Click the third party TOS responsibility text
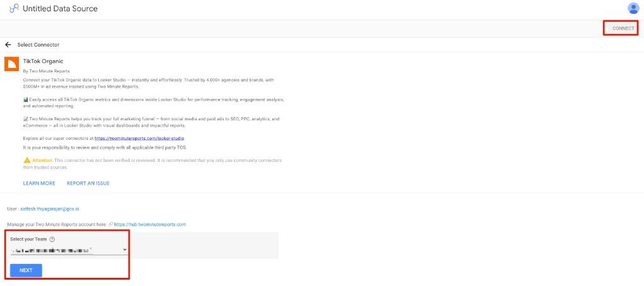The image size is (644, 286). coord(105,147)
